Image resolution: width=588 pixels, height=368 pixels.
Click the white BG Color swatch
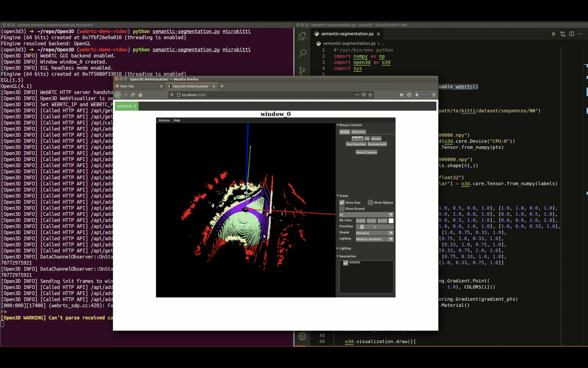point(391,221)
